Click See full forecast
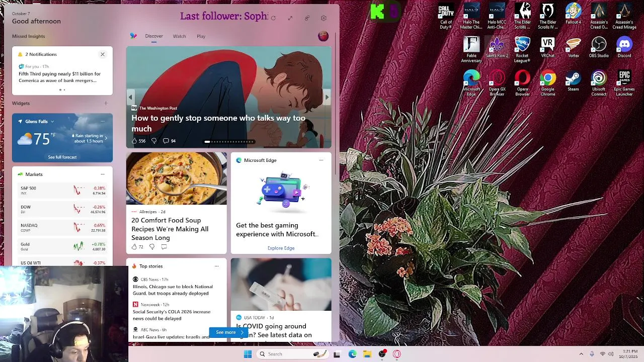The image size is (644, 362). tap(62, 157)
